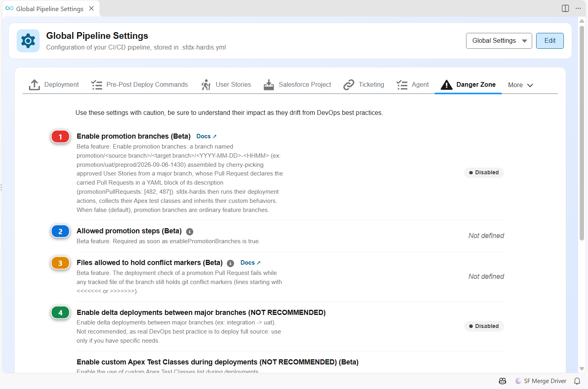Open Docs link for Files allowed to hold conflict markers
Screen dimensions: 588x389
251,263
